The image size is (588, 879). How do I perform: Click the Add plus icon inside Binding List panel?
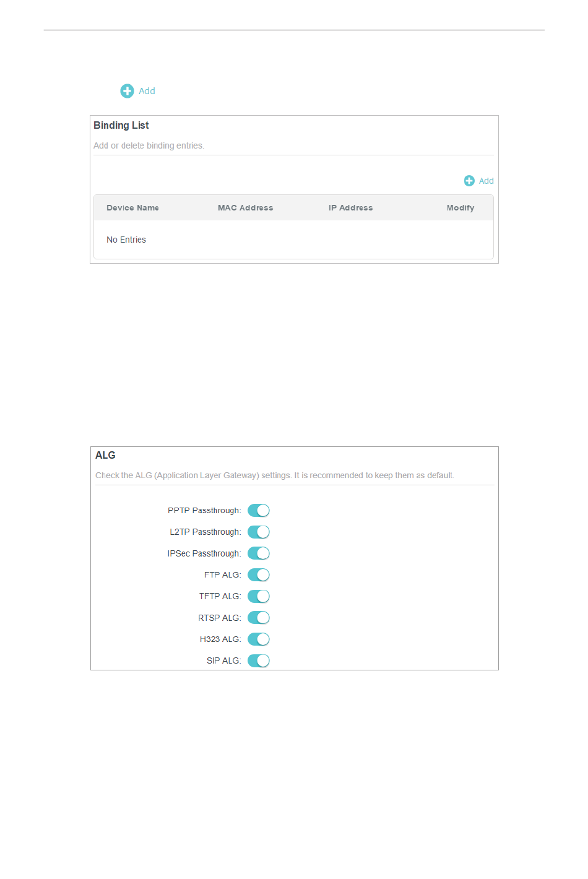pyautogui.click(x=469, y=181)
